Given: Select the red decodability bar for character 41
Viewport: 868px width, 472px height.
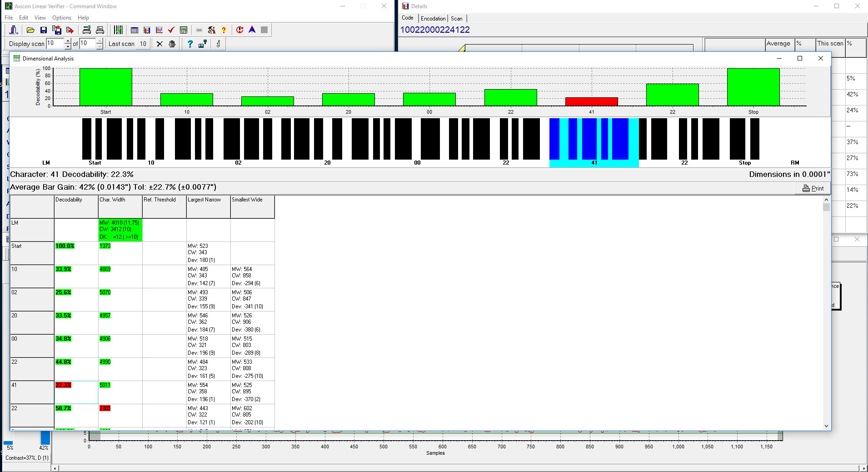Looking at the screenshot, I should 591,101.
